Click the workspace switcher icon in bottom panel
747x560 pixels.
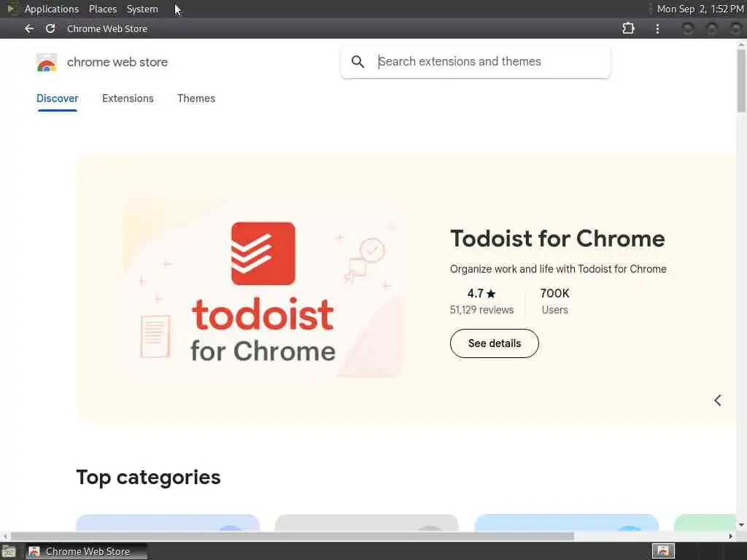(x=662, y=551)
